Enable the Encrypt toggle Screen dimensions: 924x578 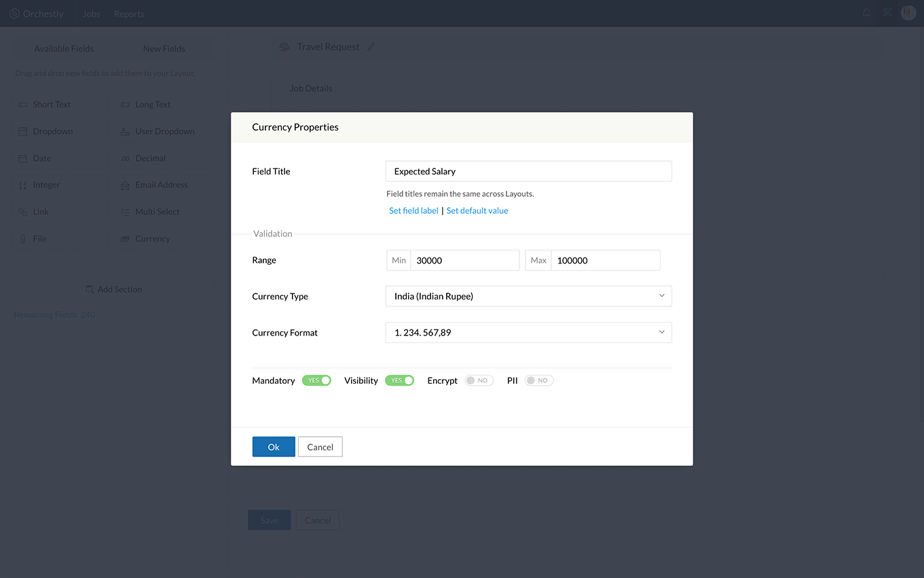click(479, 380)
